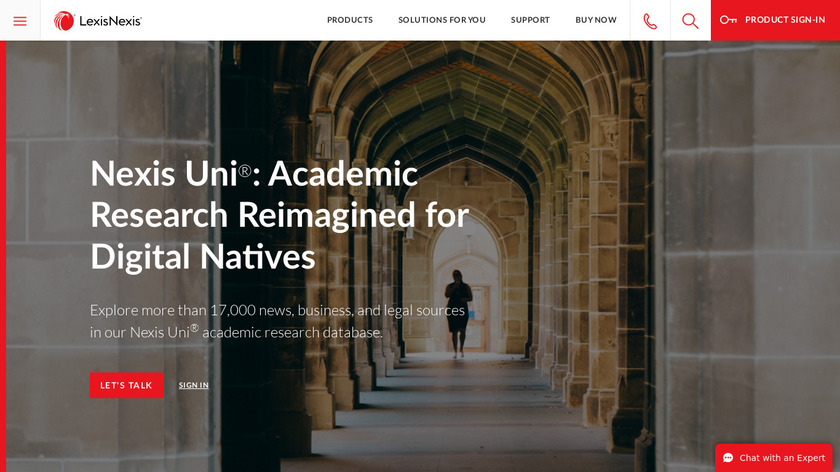The image size is (840, 472).
Task: Click the Let's Talk button
Action: [126, 385]
